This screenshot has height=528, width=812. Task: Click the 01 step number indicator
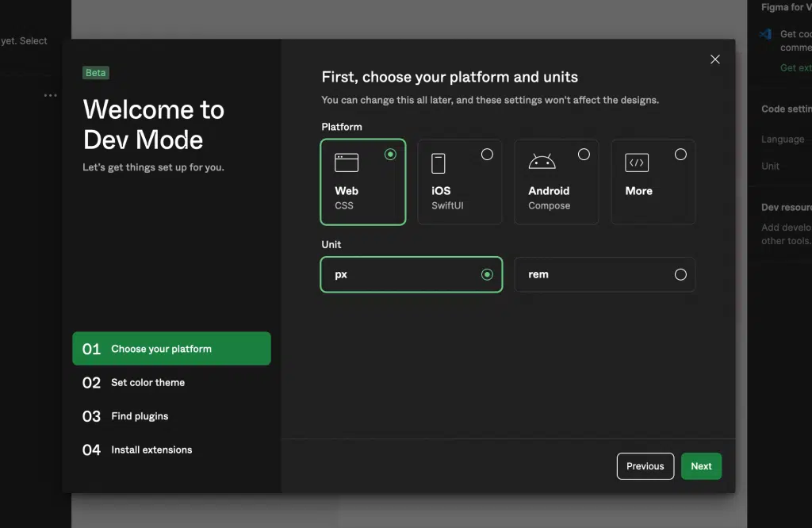click(x=91, y=348)
